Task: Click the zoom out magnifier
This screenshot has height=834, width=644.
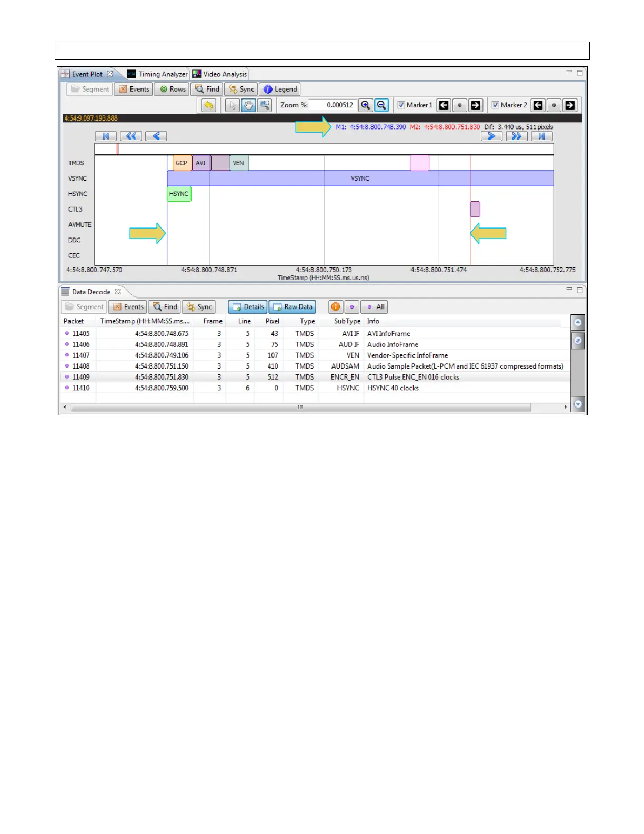Action: (381, 105)
